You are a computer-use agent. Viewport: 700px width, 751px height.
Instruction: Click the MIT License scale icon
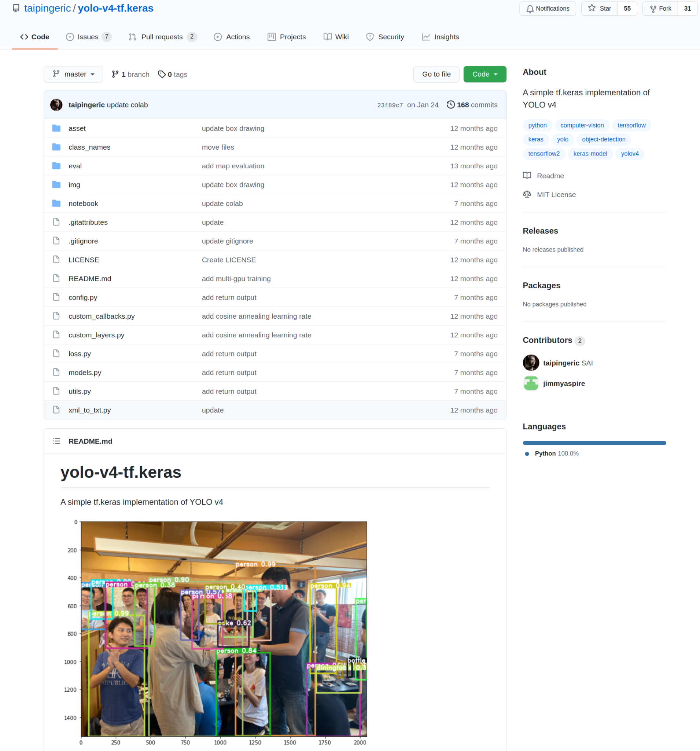(x=527, y=195)
